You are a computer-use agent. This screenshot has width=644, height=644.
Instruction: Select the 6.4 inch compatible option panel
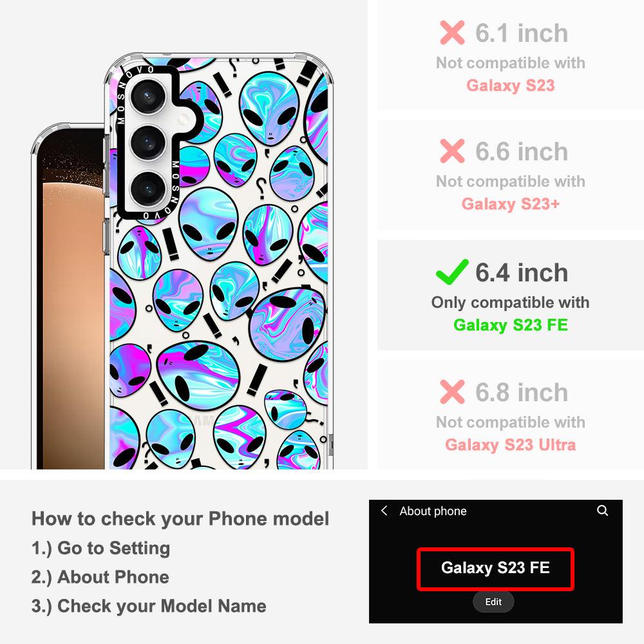[x=511, y=296]
